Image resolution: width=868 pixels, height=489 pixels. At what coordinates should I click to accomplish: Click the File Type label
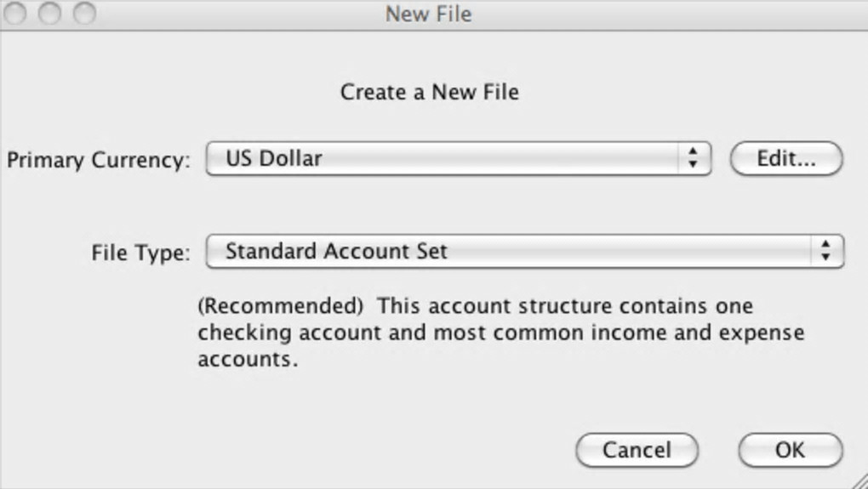(140, 253)
